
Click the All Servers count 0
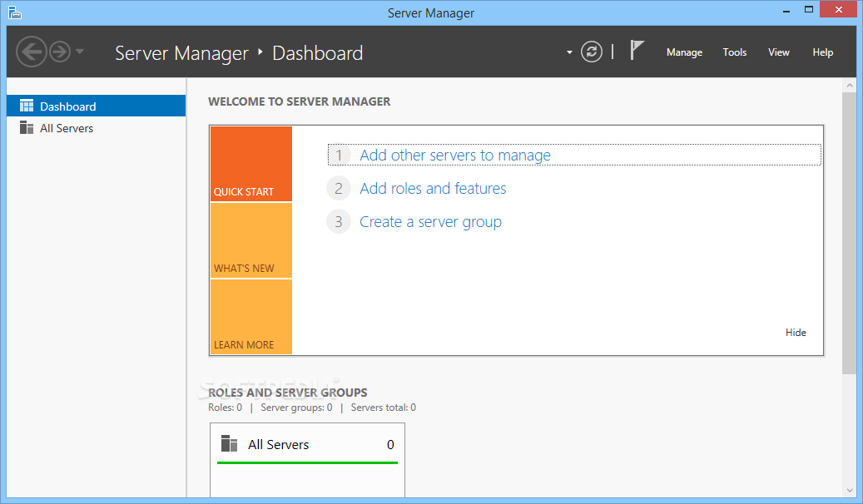(x=390, y=445)
